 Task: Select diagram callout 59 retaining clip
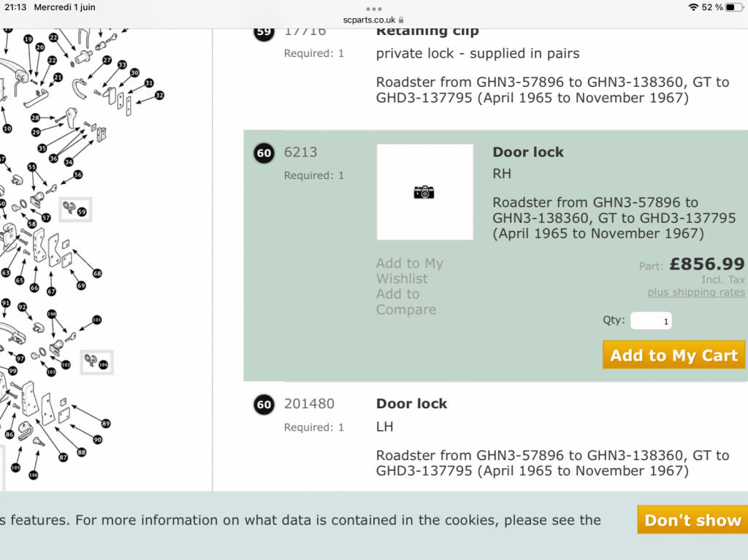tap(82, 211)
